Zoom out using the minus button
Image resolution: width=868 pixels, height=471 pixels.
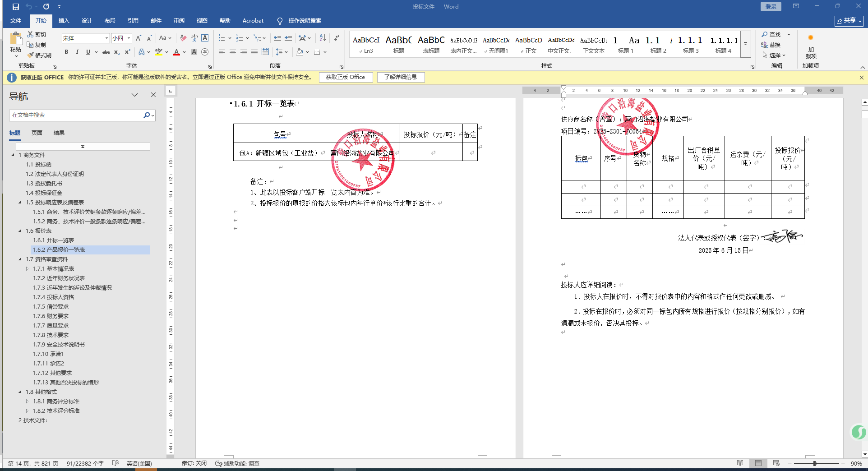(790, 463)
